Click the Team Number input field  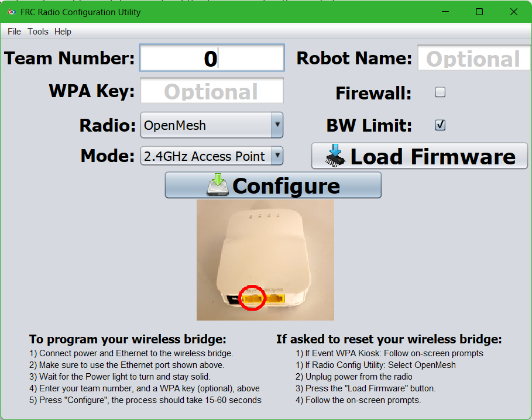211,58
